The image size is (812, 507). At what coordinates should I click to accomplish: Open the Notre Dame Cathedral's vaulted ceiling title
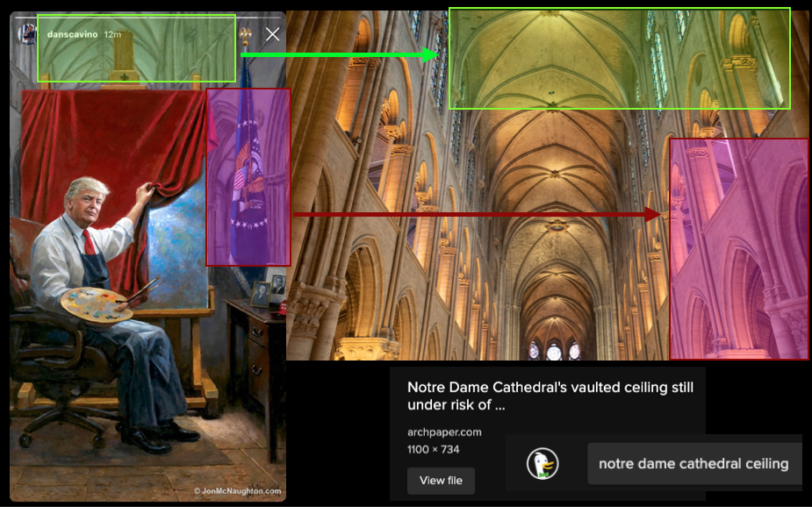click(x=550, y=396)
